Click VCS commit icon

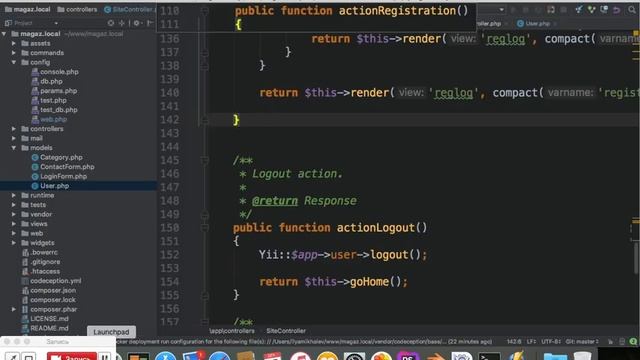591,9
